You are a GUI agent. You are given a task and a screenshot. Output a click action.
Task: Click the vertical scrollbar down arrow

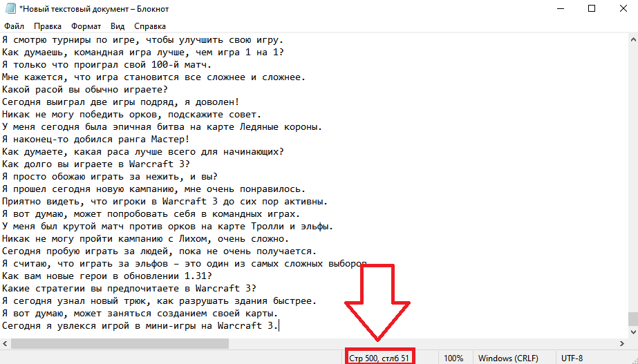click(x=632, y=331)
